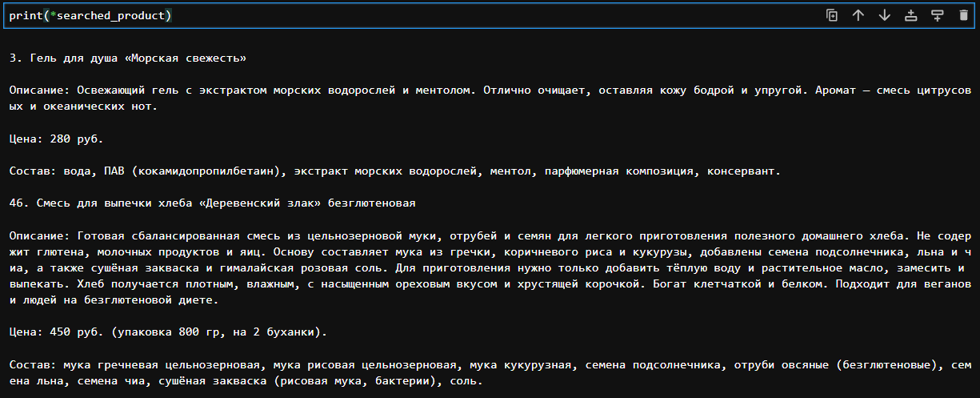Place cursor on the word print
Screen dimensions: 980x398
pos(26,15)
